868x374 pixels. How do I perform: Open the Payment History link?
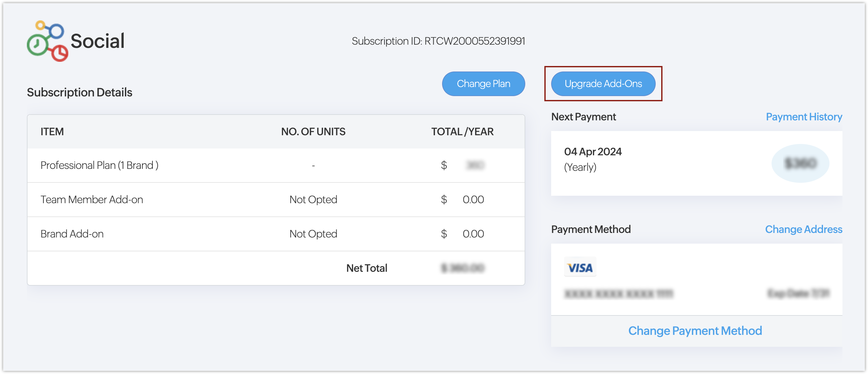[803, 116]
